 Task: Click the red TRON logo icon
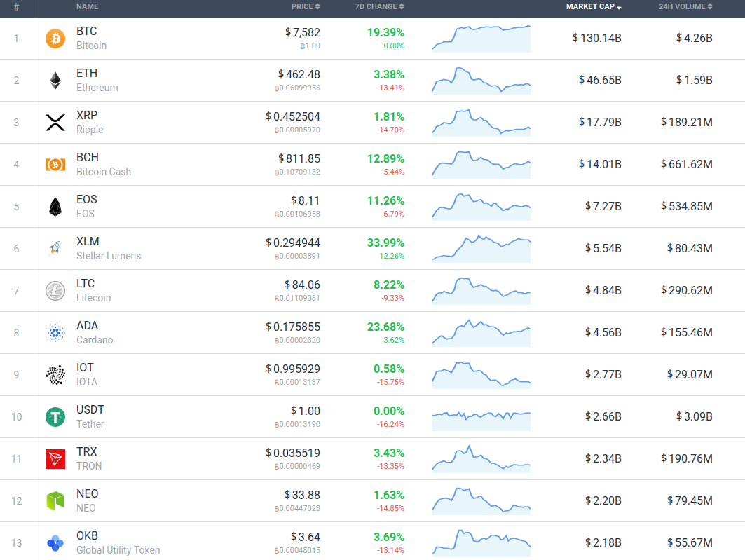pos(55,459)
